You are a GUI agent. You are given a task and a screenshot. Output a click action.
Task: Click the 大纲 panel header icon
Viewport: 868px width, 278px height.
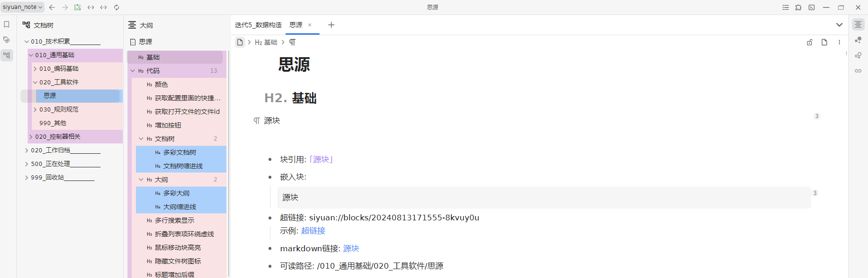tap(133, 25)
